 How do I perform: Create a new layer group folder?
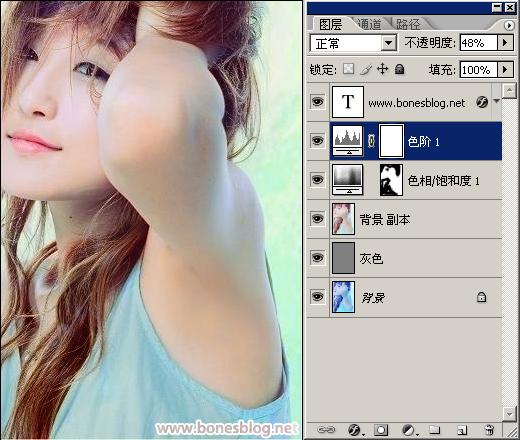point(435,430)
